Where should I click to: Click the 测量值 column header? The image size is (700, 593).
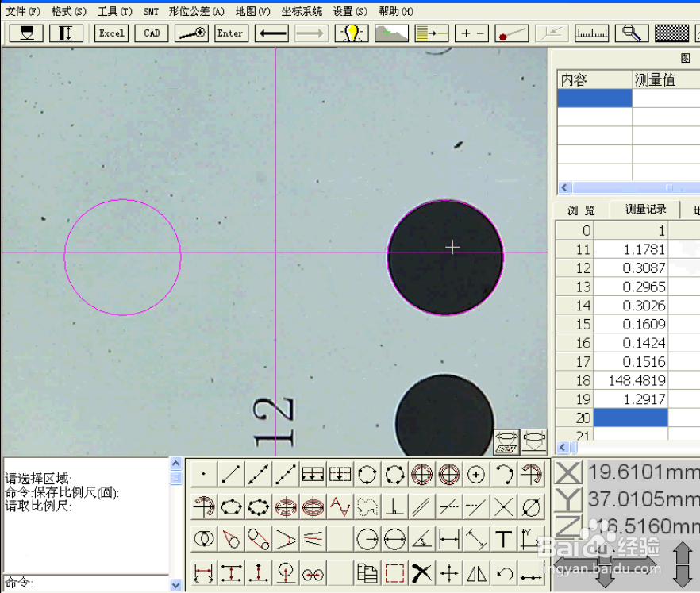tap(666, 79)
